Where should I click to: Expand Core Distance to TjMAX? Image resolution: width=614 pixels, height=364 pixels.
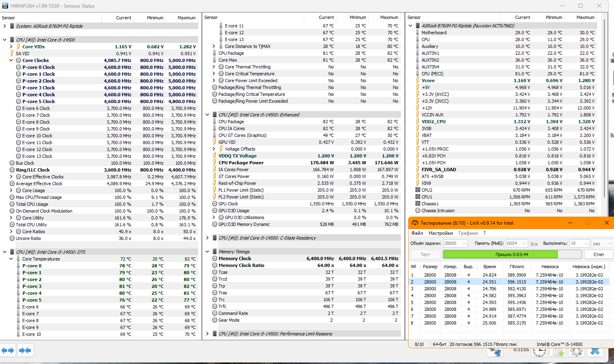(x=214, y=46)
